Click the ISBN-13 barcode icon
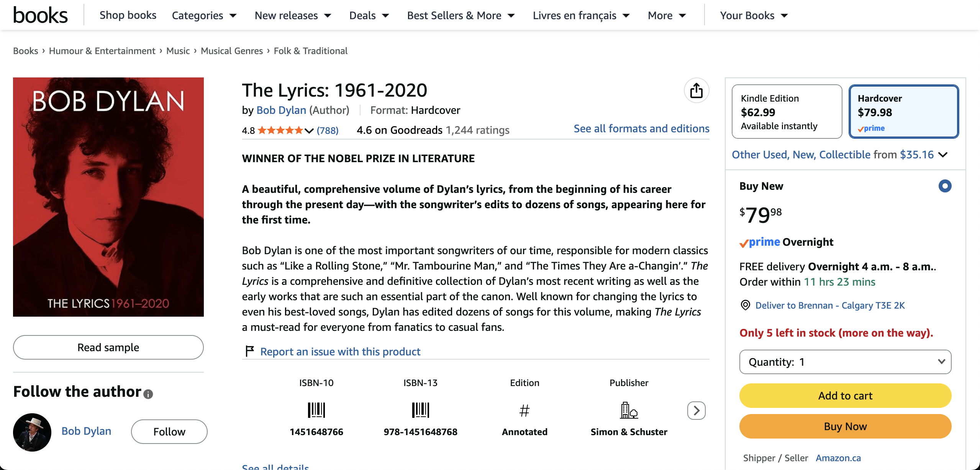Image resolution: width=980 pixels, height=470 pixels. [421, 410]
